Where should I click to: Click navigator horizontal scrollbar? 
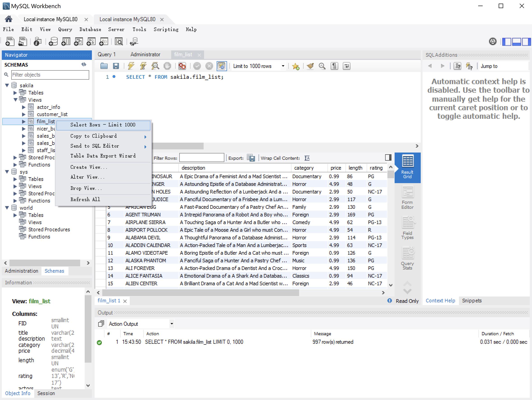point(45,263)
